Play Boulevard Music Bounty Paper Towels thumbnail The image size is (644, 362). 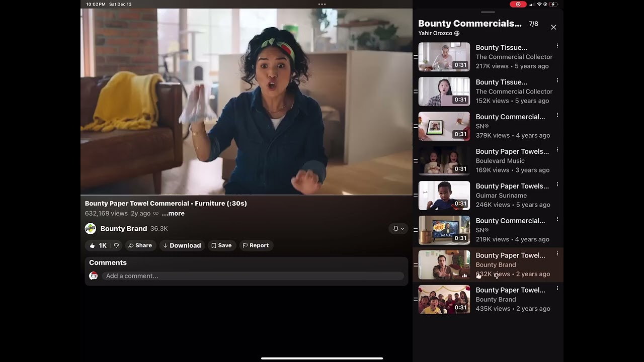[x=444, y=161]
